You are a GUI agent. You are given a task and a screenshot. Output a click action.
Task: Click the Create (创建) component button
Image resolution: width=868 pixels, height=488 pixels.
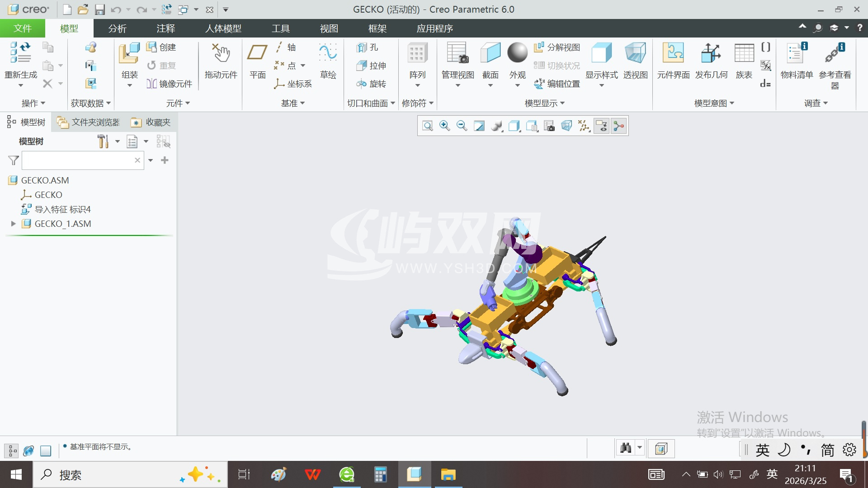point(161,47)
